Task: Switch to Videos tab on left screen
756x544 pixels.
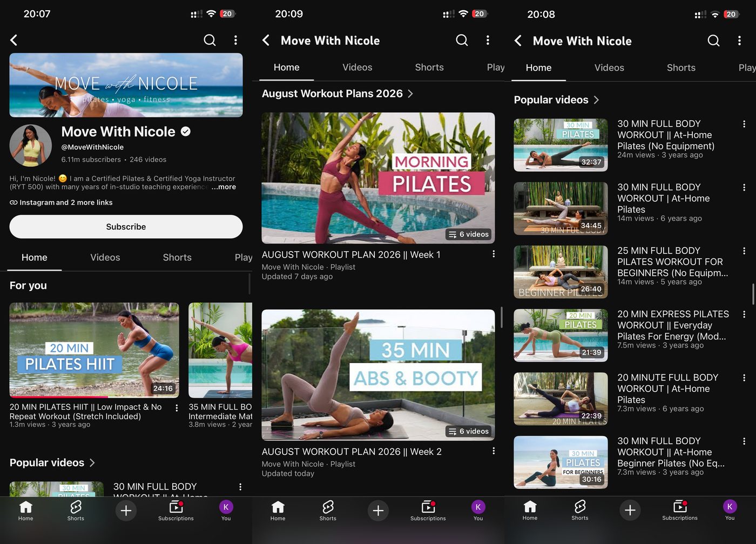Action: click(x=105, y=257)
